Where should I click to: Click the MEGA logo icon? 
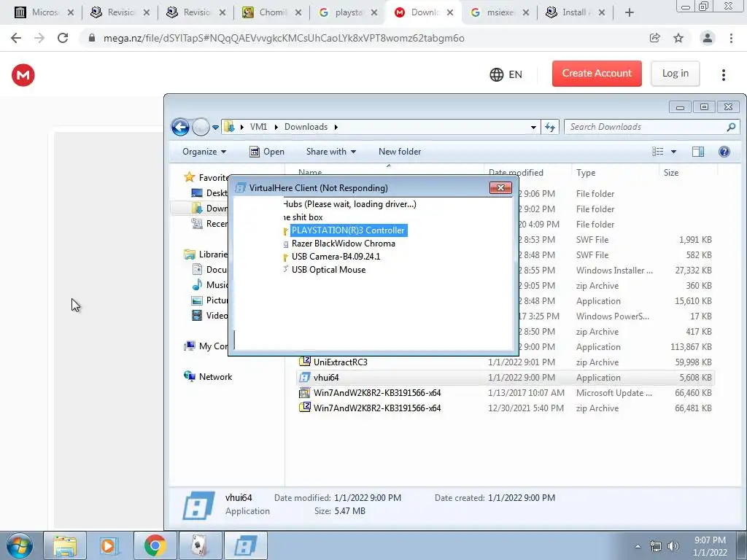23,75
